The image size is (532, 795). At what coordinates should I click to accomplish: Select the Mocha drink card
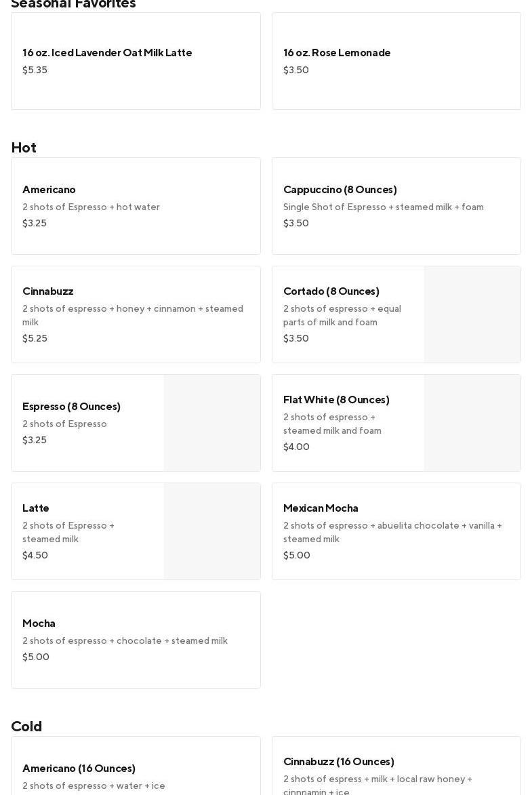[136, 640]
